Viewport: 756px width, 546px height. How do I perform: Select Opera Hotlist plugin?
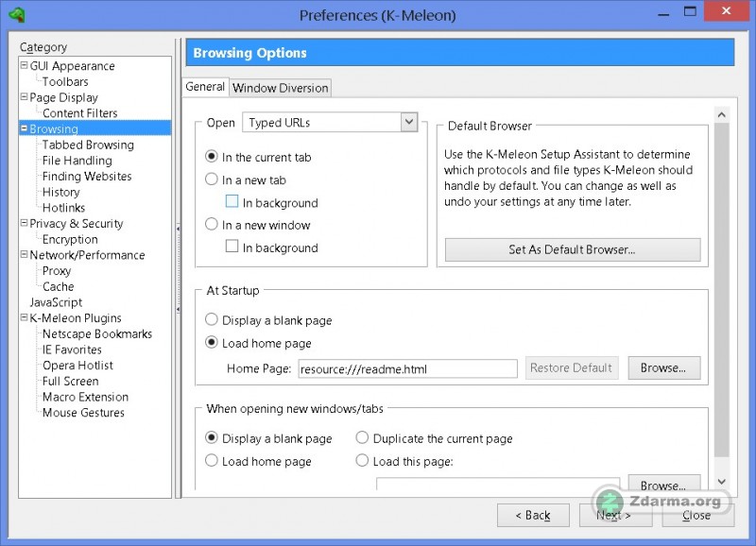(77, 366)
